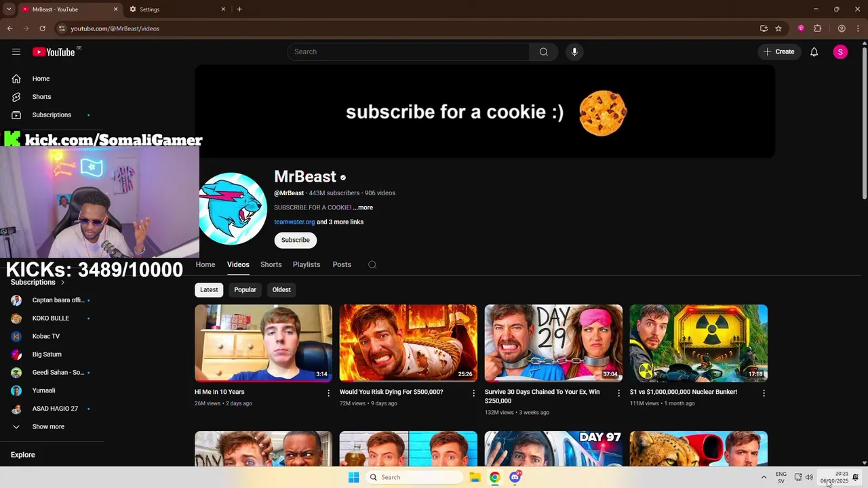Open Would You Risk Dying thumbnail
This screenshot has width=868, height=488.
click(x=408, y=343)
